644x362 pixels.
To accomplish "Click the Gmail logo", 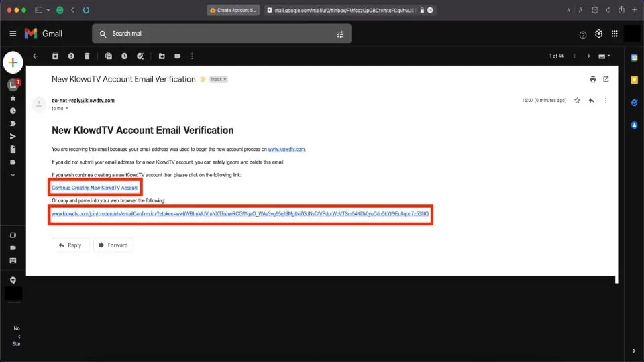I will click(43, 34).
